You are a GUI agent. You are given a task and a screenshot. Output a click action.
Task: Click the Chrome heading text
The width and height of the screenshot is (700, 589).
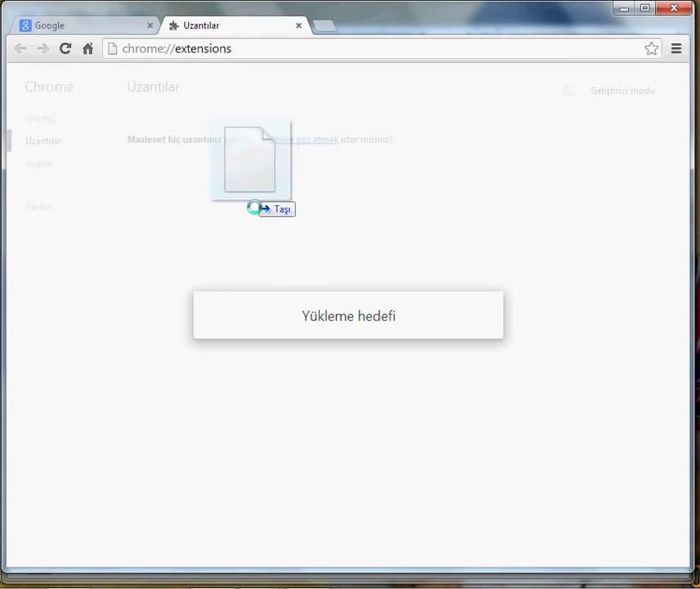49,87
